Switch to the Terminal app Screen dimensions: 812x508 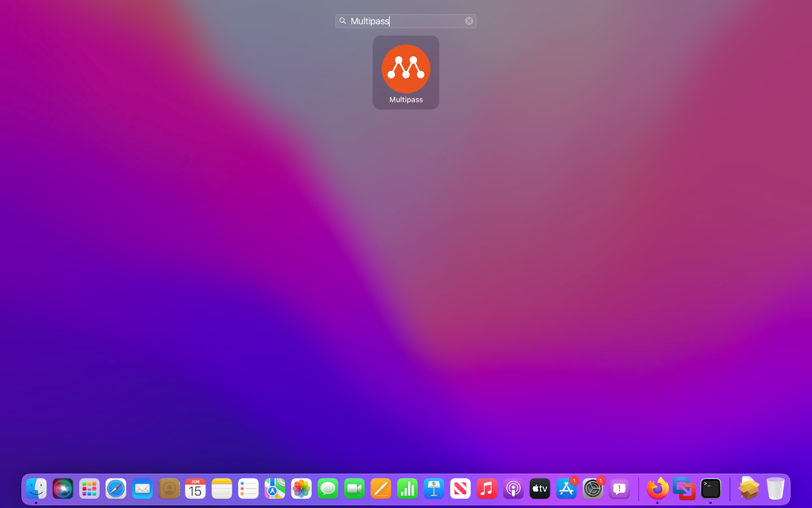[710, 489]
